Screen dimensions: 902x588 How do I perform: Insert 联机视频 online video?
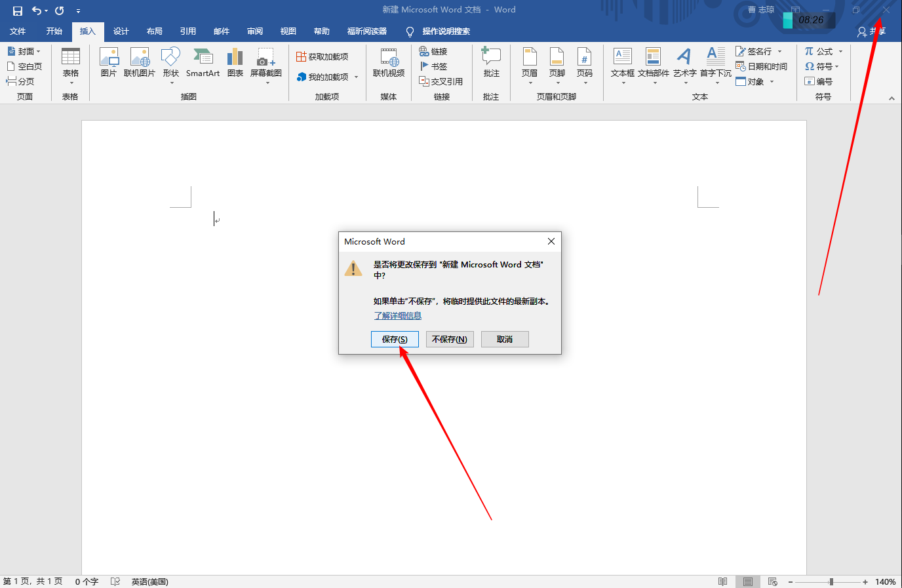click(389, 62)
